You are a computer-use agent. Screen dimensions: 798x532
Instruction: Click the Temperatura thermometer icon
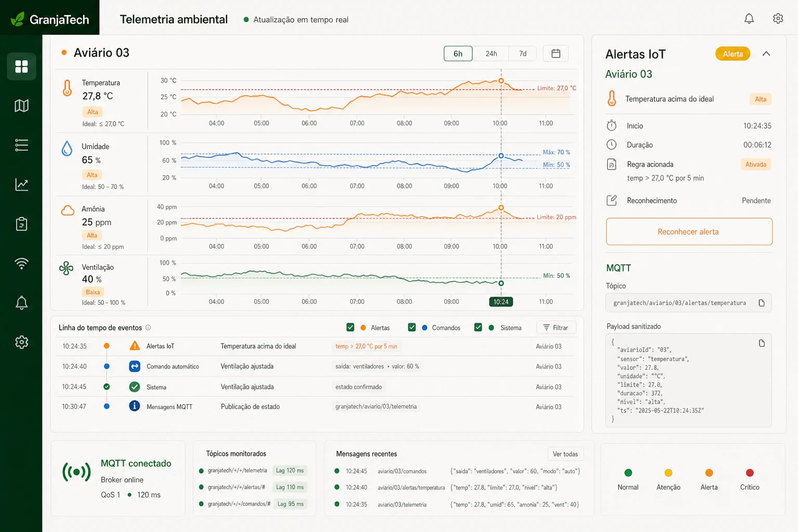[67, 88]
